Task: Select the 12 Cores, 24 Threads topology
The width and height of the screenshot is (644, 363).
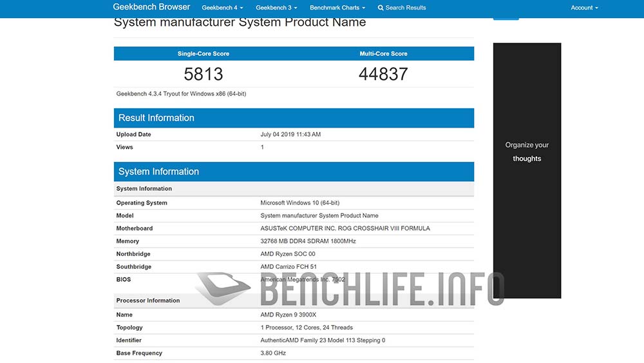Action: click(x=307, y=328)
